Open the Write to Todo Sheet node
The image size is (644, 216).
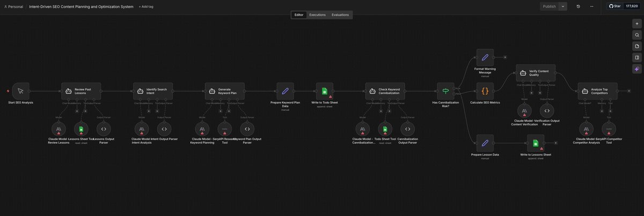tap(325, 91)
